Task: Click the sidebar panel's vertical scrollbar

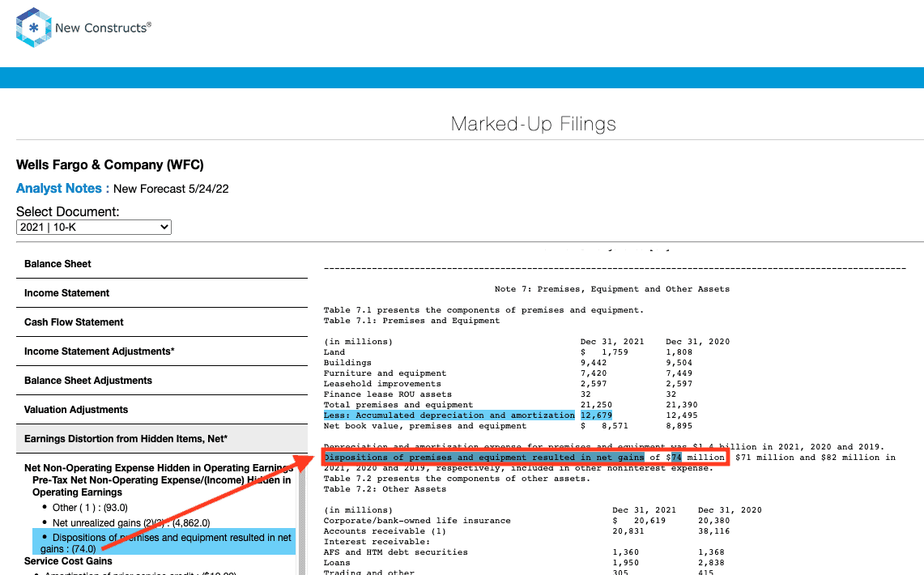Action: [x=302, y=518]
